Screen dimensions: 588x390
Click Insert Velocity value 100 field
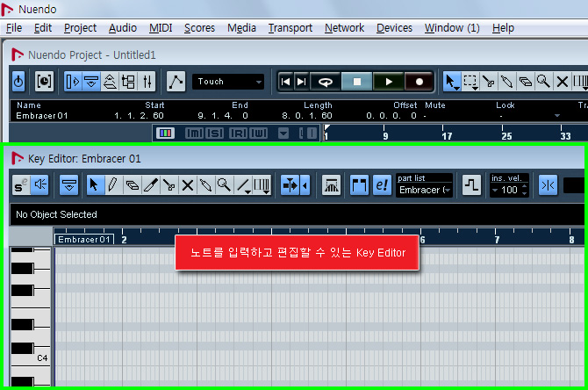(x=509, y=190)
